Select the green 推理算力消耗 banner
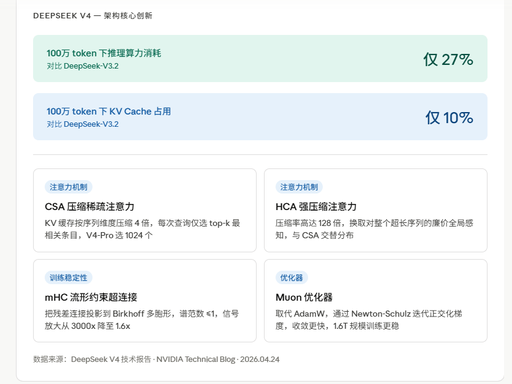The height and width of the screenshot is (384, 512). (260, 58)
